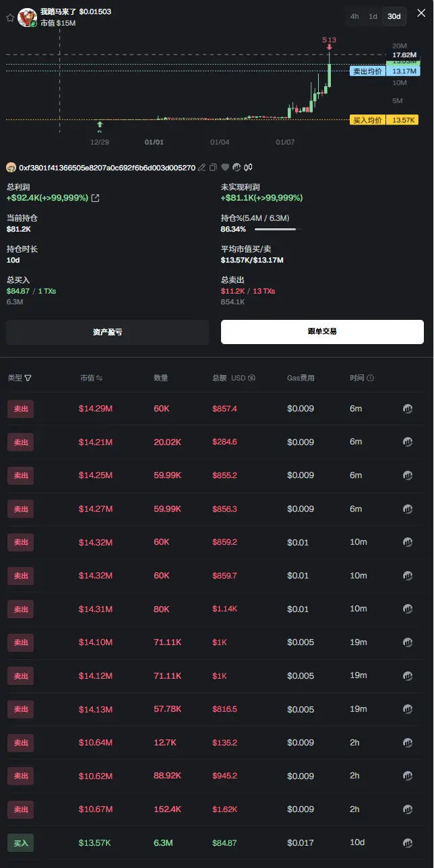Copy the wallet address
434x868 pixels.
tap(213, 168)
